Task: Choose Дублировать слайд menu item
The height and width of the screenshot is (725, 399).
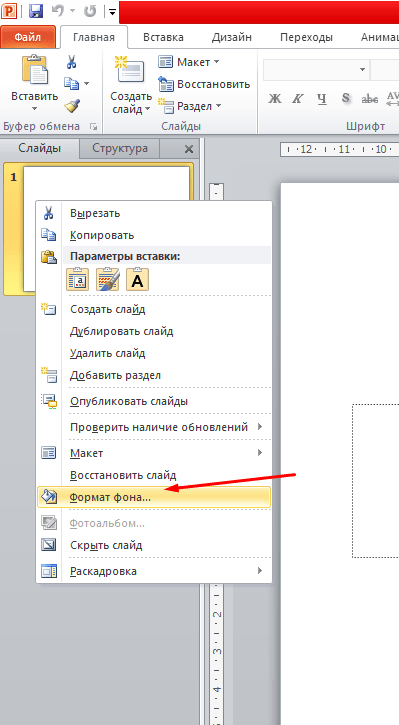Action: click(x=154, y=332)
